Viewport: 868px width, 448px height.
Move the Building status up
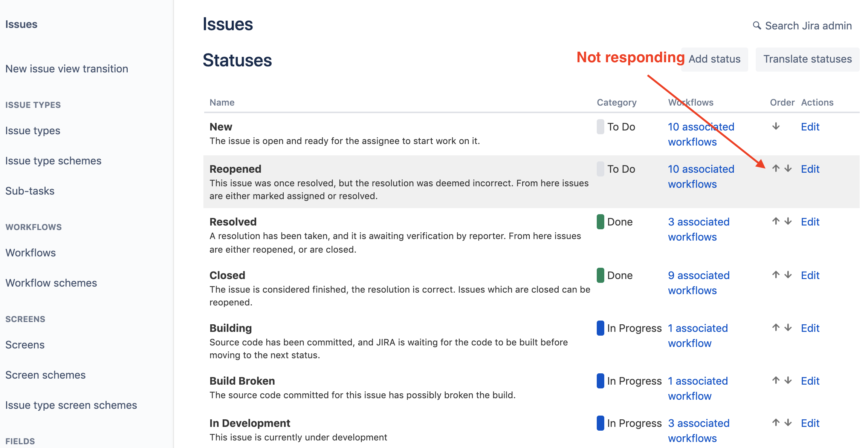pyautogui.click(x=776, y=328)
